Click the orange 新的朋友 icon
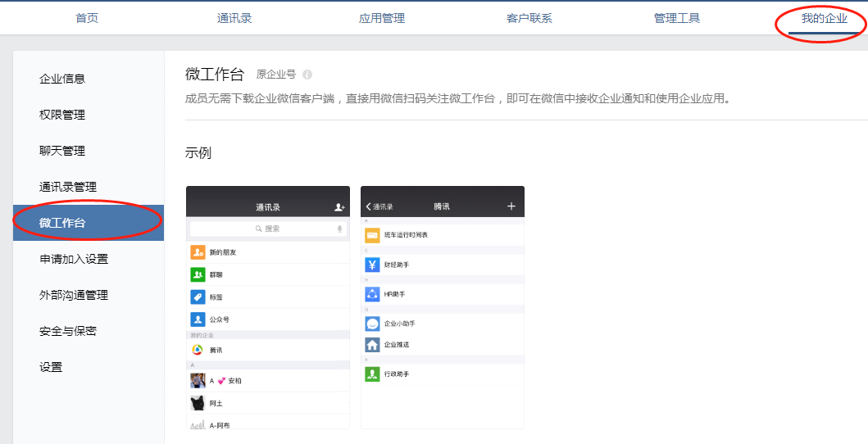 pos(198,252)
